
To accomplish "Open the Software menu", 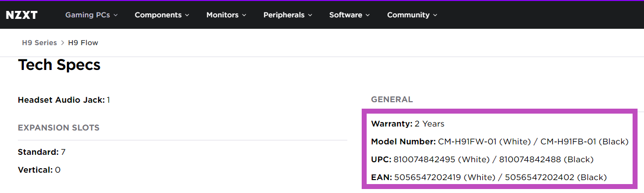I will tap(349, 15).
